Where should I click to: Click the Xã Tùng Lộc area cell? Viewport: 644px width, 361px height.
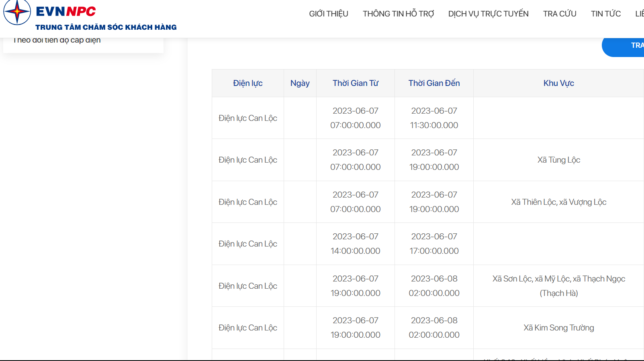pos(558,160)
